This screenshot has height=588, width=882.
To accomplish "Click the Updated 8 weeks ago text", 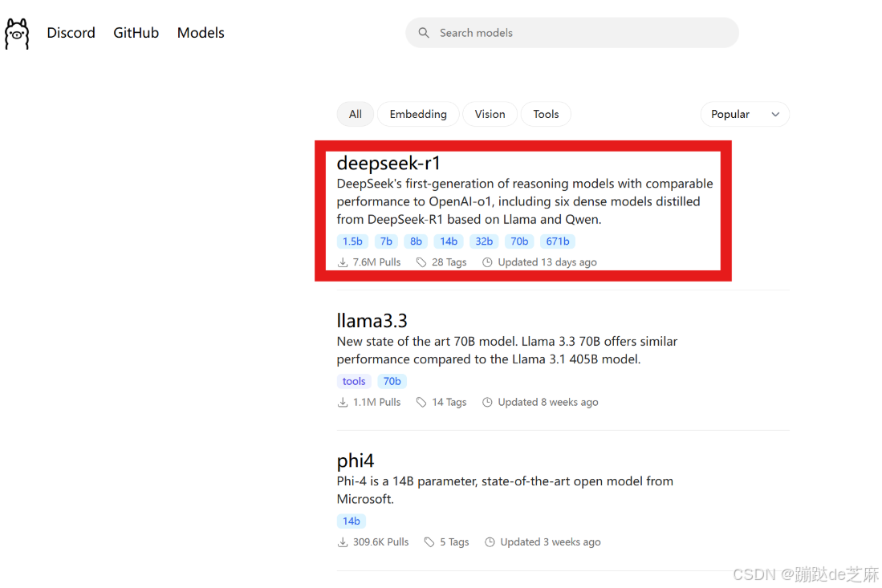I will click(548, 402).
